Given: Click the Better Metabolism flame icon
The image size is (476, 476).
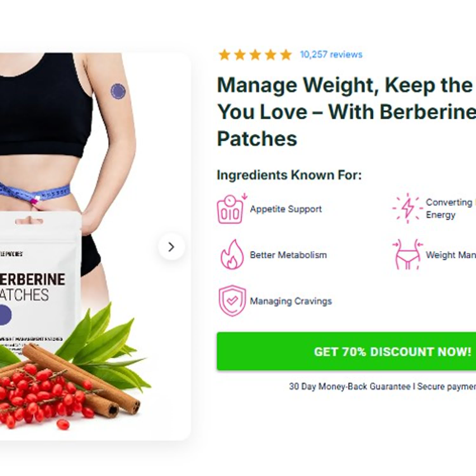Looking at the screenshot, I should pos(232,254).
